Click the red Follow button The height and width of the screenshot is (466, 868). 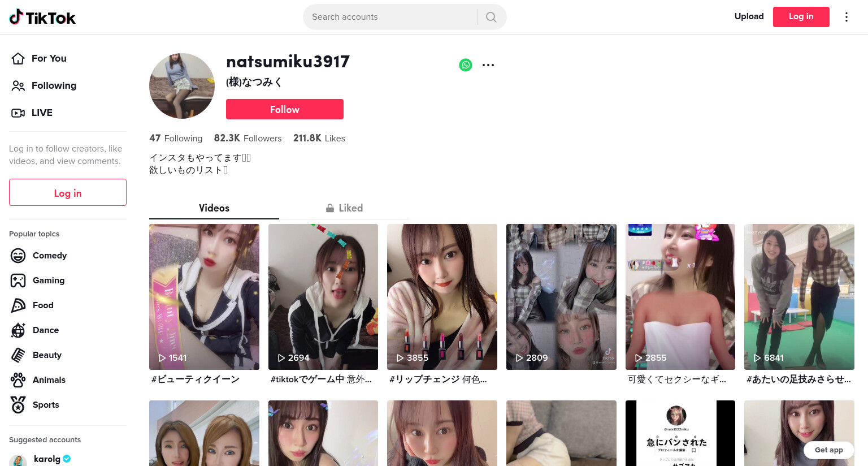pyautogui.click(x=285, y=109)
